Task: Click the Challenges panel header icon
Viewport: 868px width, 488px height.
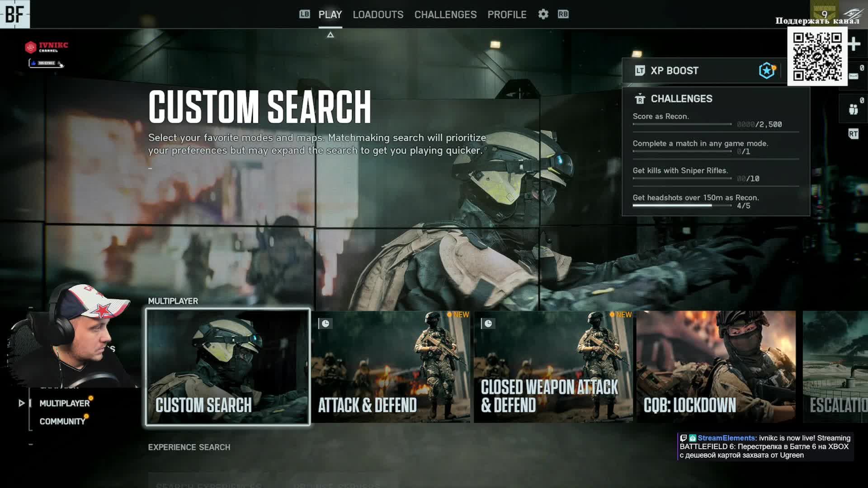Action: (x=639, y=99)
